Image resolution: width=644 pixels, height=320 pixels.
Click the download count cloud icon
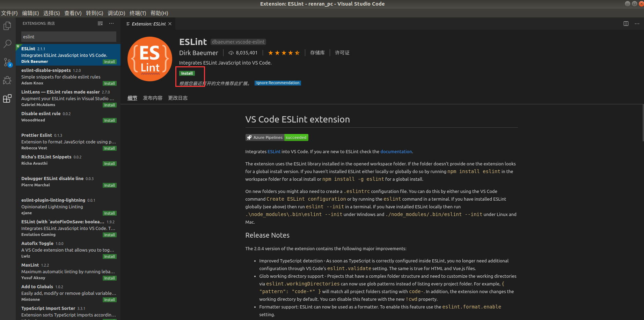click(x=231, y=53)
